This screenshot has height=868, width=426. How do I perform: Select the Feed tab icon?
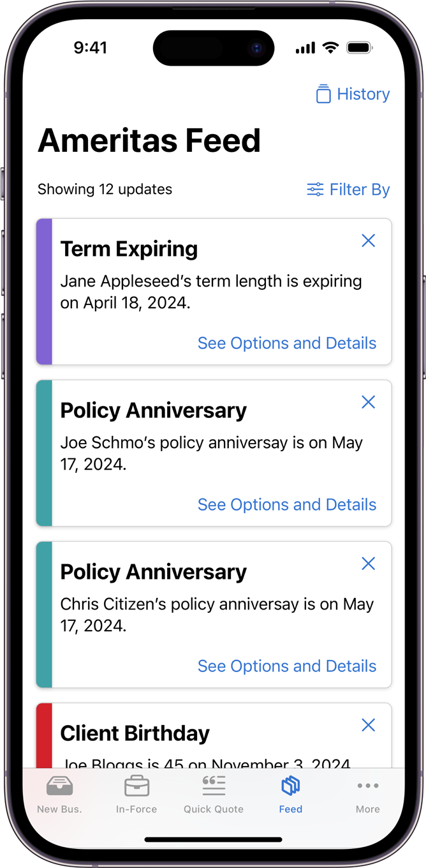click(x=291, y=786)
